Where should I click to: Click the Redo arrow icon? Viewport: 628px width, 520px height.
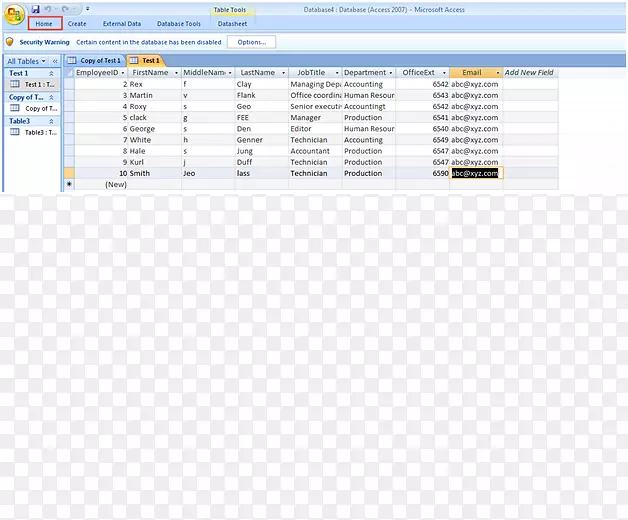pos(65,9)
